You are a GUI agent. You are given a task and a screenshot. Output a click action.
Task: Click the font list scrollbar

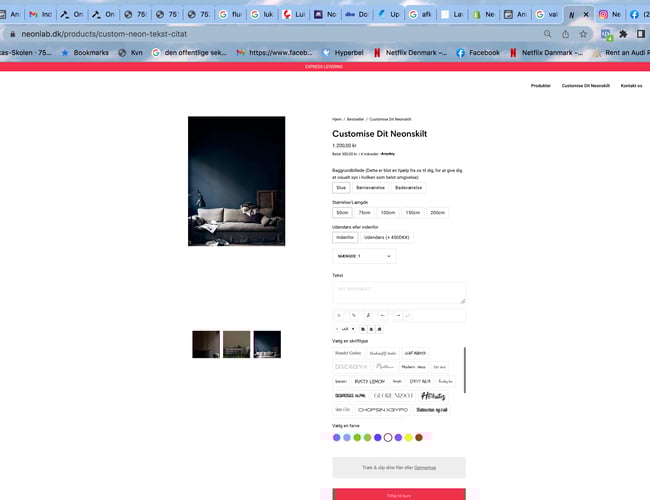(x=465, y=370)
